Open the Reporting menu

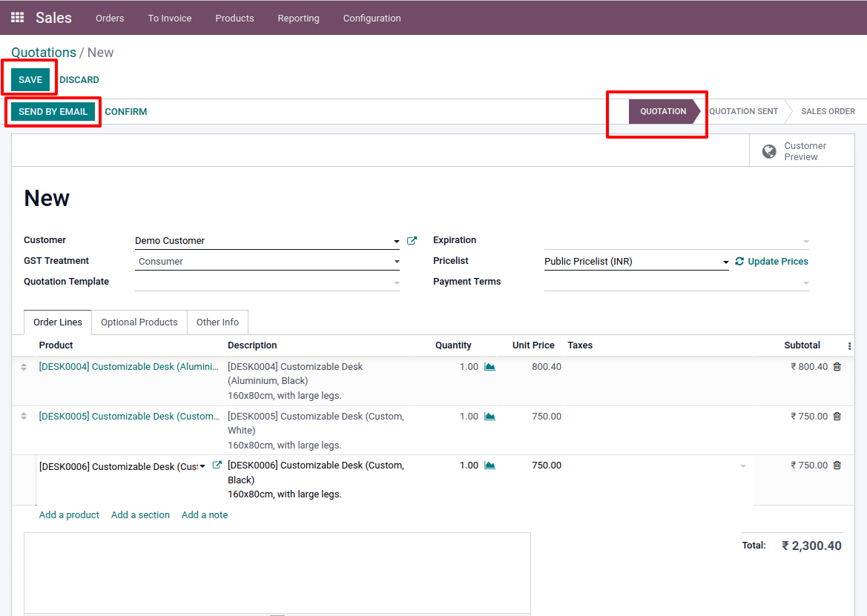point(298,18)
